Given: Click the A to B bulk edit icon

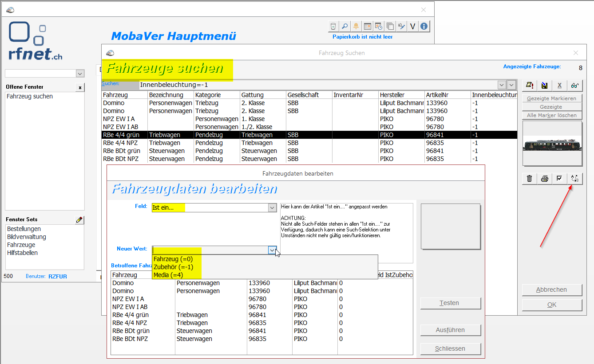Looking at the screenshot, I should 574,179.
